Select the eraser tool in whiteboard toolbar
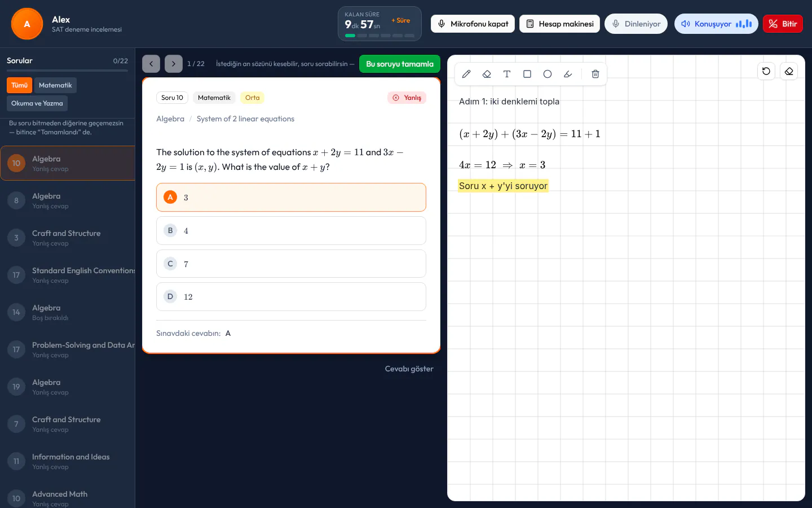The height and width of the screenshot is (508, 812). click(x=487, y=74)
